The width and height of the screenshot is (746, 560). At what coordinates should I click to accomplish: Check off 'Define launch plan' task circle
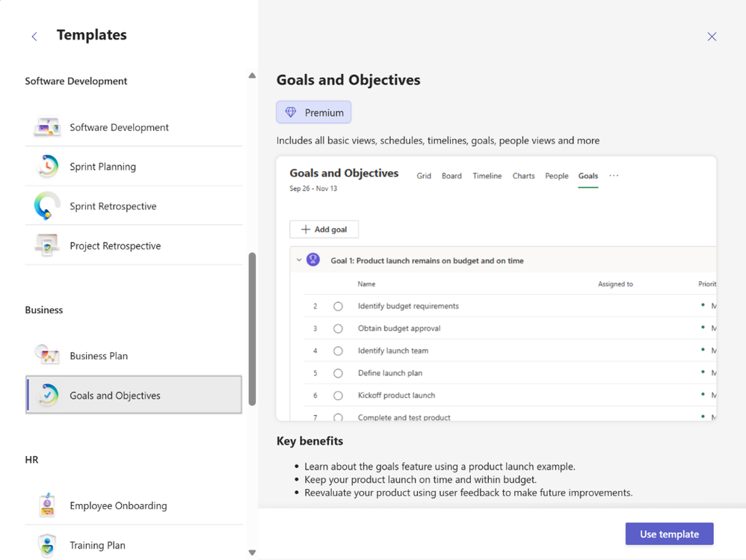[338, 373]
